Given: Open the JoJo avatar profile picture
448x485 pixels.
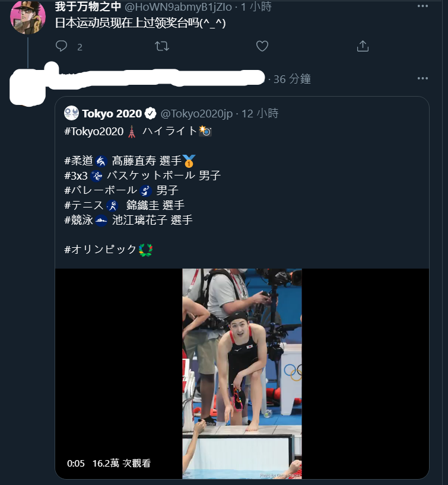Looking at the screenshot, I should click(x=28, y=17).
